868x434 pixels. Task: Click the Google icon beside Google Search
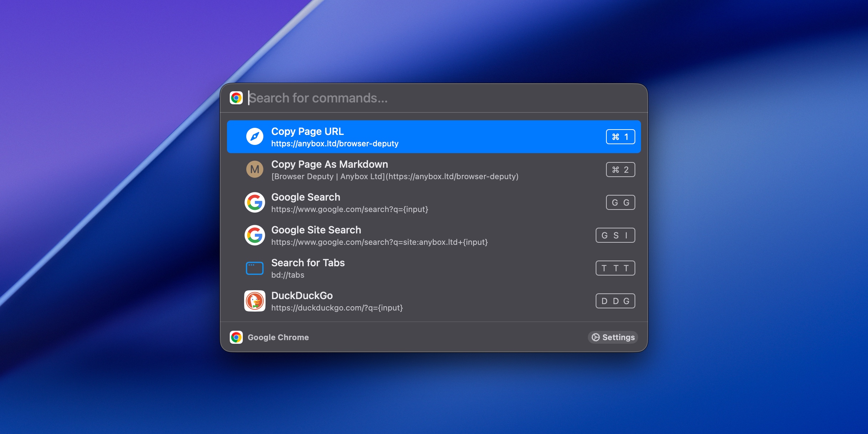pyautogui.click(x=255, y=202)
